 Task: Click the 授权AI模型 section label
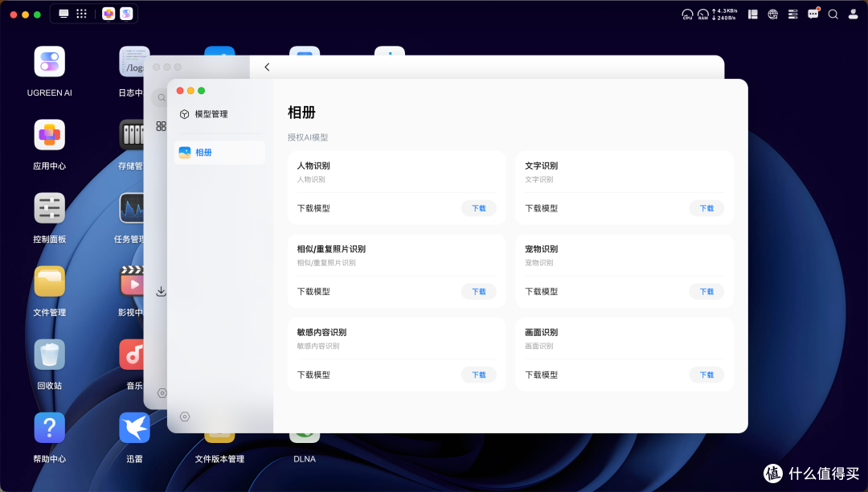point(308,137)
